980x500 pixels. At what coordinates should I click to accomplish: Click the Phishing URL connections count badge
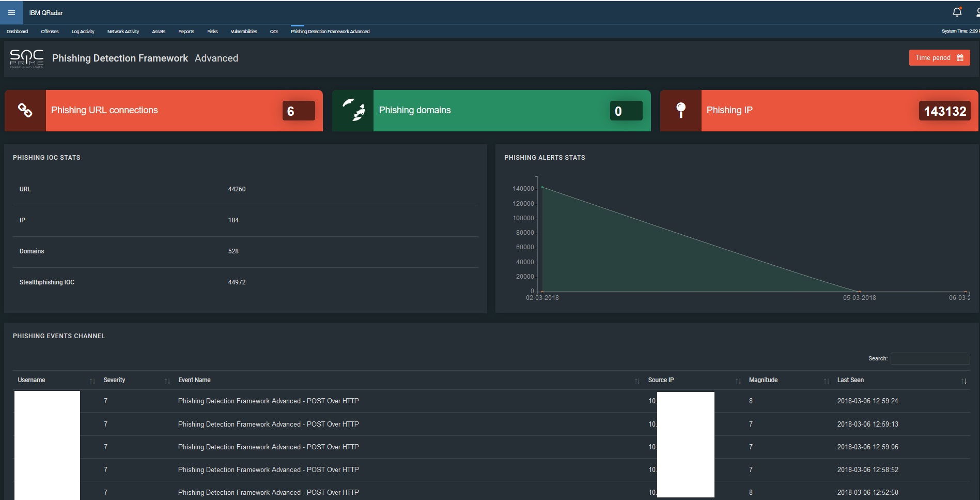298,111
